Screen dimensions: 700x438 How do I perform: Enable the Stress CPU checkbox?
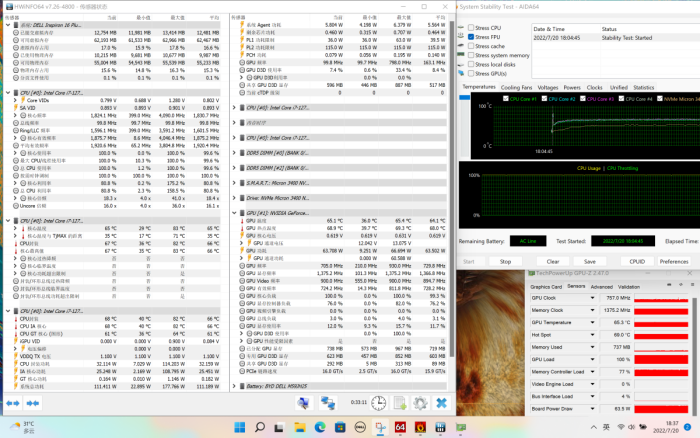[x=471, y=28]
